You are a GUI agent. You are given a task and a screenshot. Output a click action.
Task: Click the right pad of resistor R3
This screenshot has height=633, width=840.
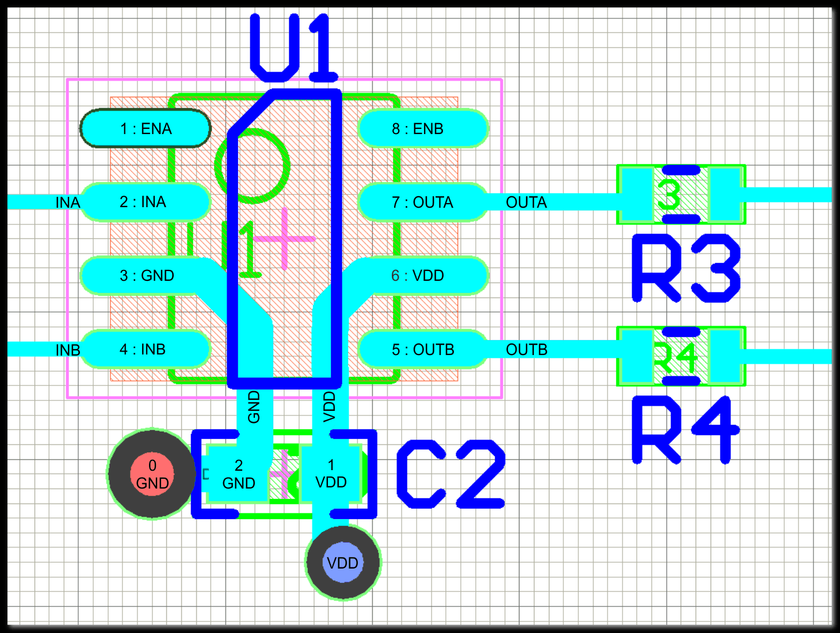tap(724, 195)
